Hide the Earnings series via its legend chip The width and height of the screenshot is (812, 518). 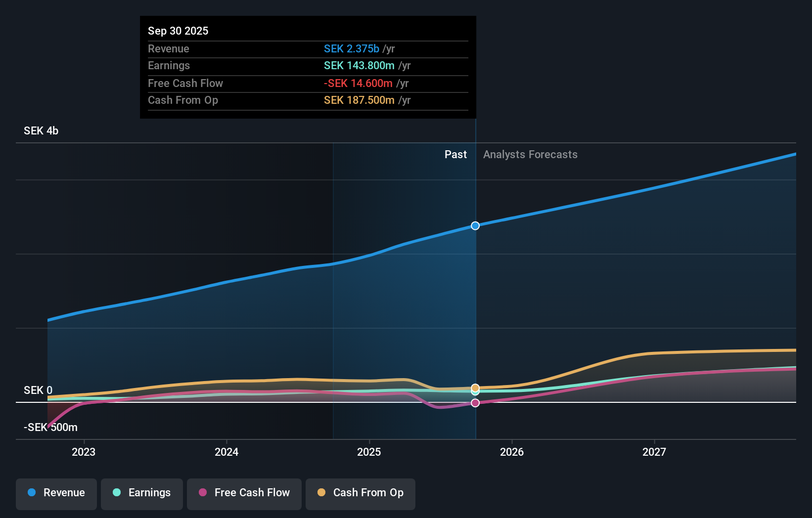(141, 493)
